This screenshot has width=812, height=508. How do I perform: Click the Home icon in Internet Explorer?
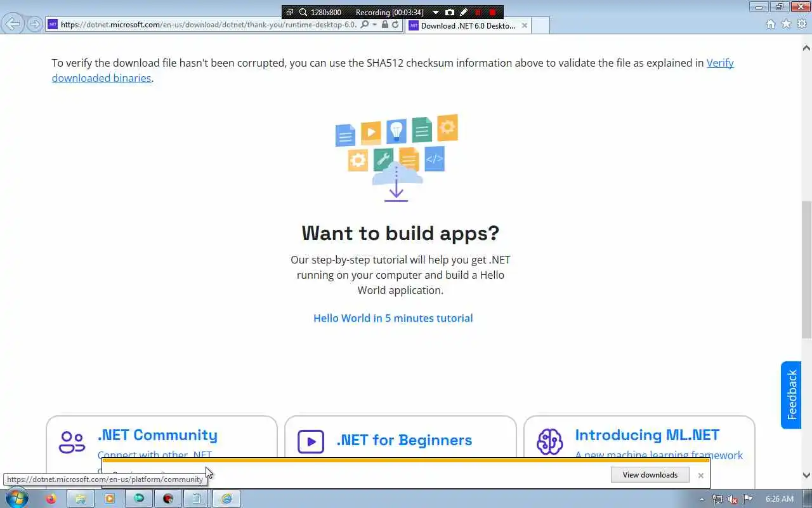pos(771,24)
